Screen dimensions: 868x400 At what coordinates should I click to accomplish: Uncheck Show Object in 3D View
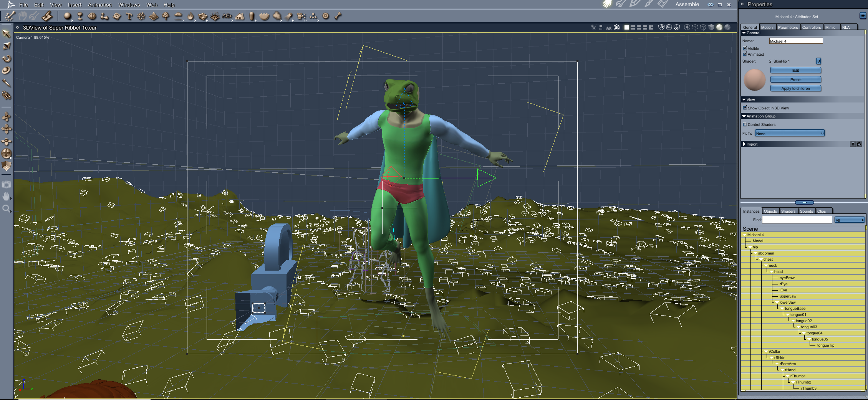(745, 108)
